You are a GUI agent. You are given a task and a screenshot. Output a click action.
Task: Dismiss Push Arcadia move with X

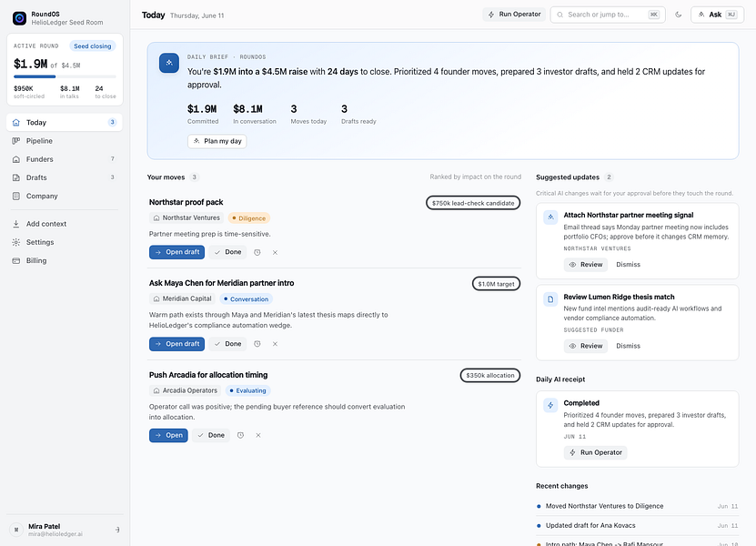(258, 436)
